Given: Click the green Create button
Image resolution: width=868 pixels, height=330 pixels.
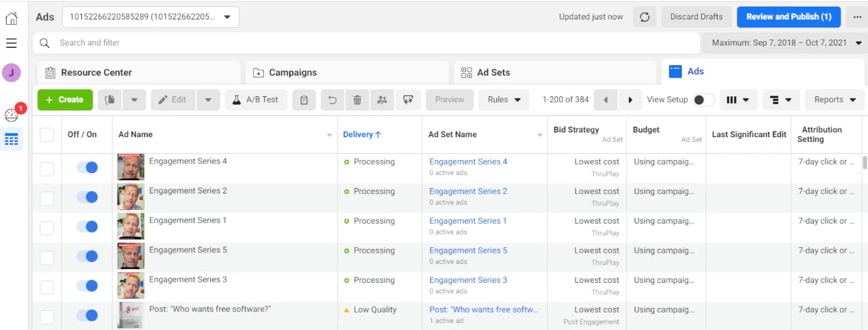Looking at the screenshot, I should pyautogui.click(x=65, y=100).
